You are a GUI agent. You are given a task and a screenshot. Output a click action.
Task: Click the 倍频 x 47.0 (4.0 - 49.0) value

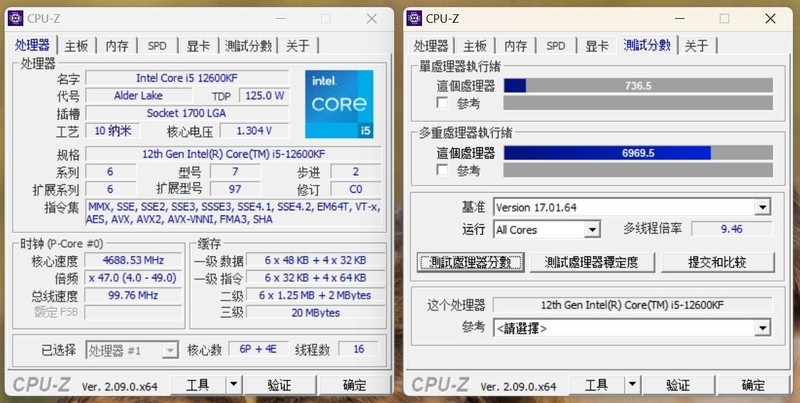(x=133, y=278)
